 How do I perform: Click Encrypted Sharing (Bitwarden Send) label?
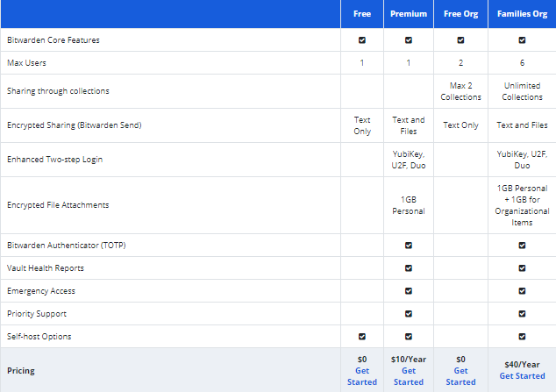click(75, 125)
